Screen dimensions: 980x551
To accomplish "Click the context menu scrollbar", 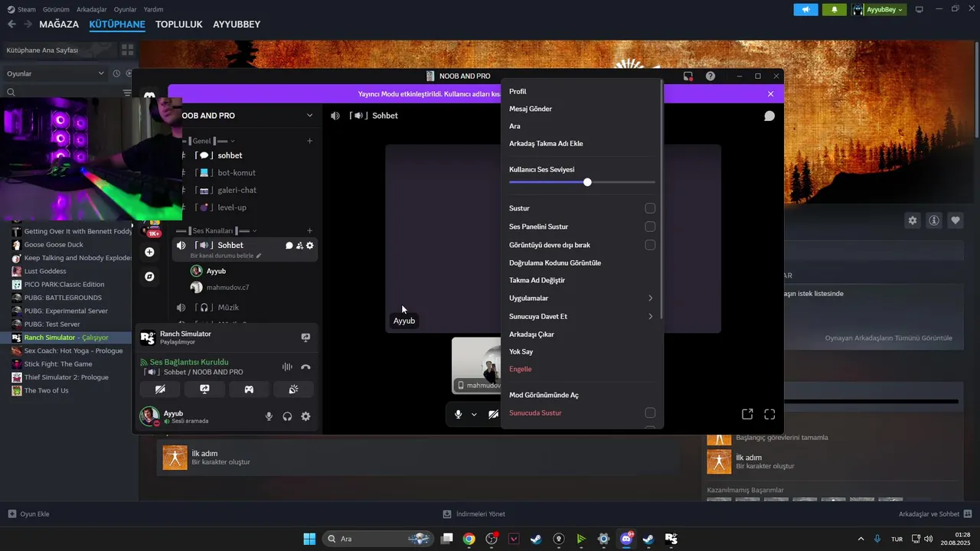I will (661, 199).
